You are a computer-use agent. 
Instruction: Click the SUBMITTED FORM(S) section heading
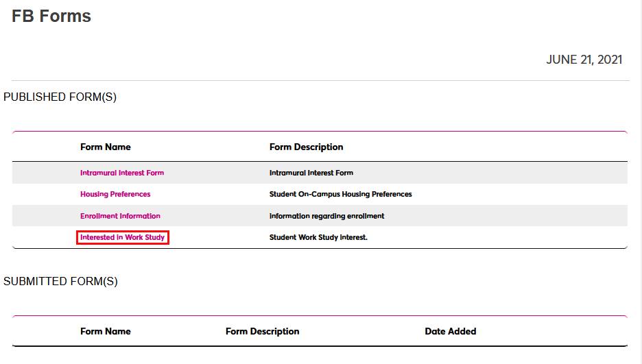60,282
